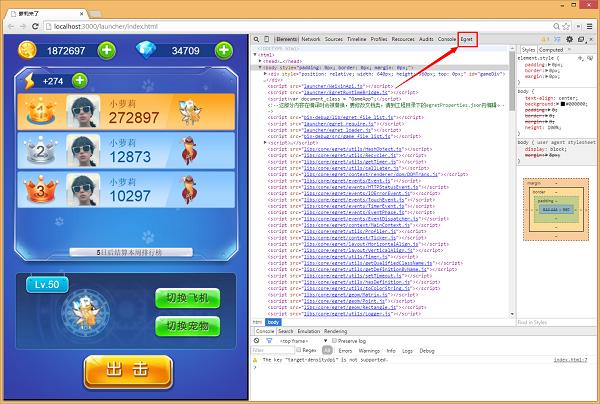
Task: Open the Elements tab in DevTools
Action: coord(287,39)
